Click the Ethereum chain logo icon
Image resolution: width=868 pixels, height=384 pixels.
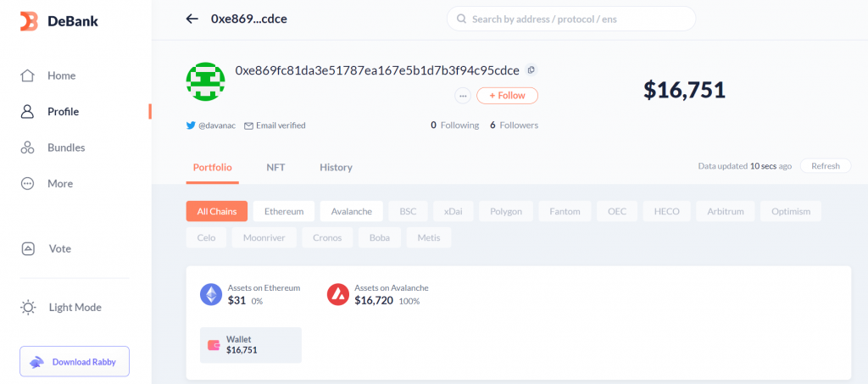pyautogui.click(x=210, y=294)
